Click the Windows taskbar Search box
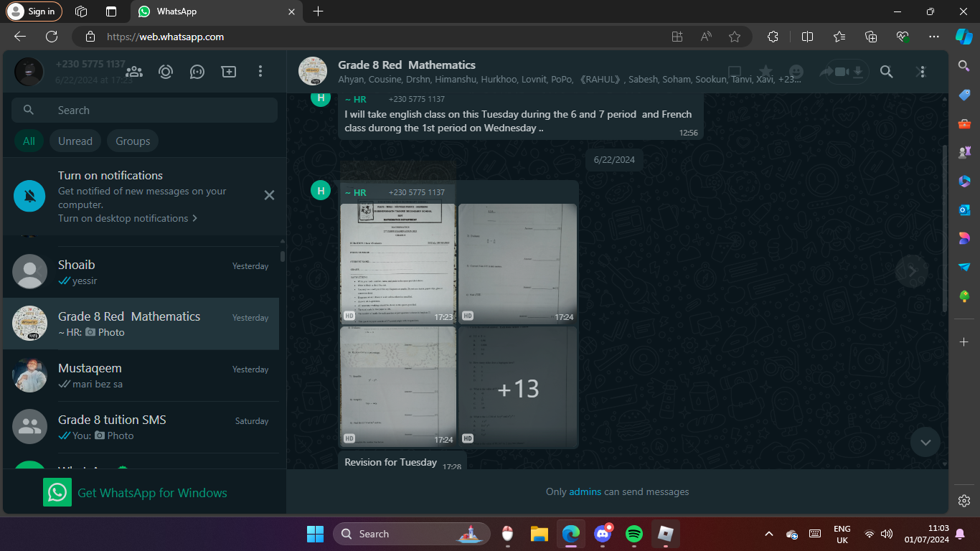 coord(412,534)
